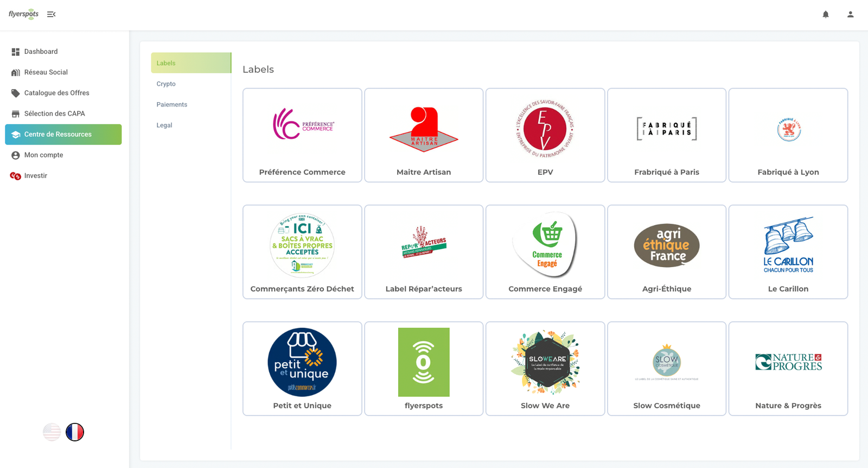
Task: Click the Investir coins icon
Action: [x=16, y=176]
